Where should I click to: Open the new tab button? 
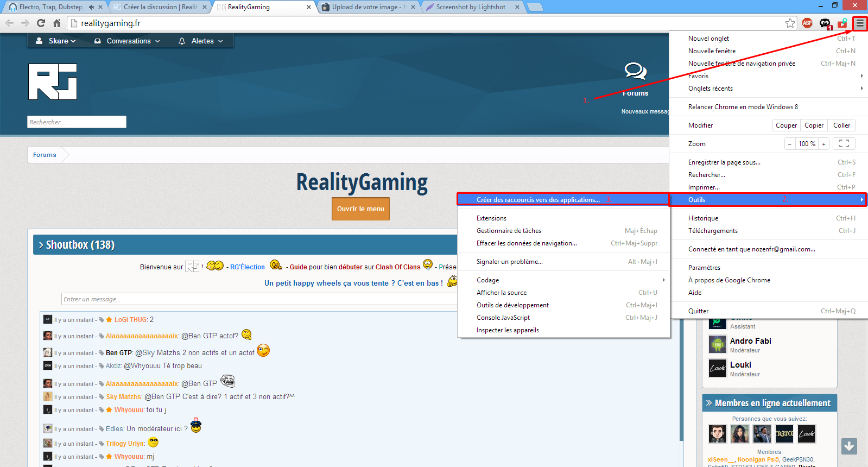[535, 7]
